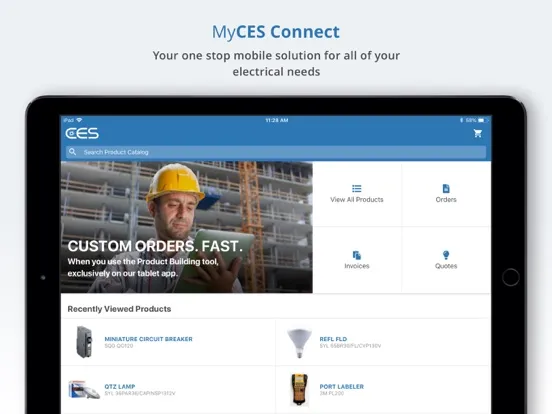Screen dimensions: 552x414
Task: Select the View All Products label
Action: pos(357,200)
